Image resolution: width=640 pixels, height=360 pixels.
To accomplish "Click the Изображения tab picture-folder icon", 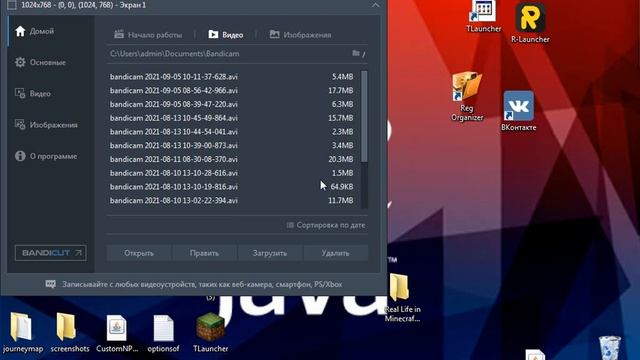I will pyautogui.click(x=274, y=34).
